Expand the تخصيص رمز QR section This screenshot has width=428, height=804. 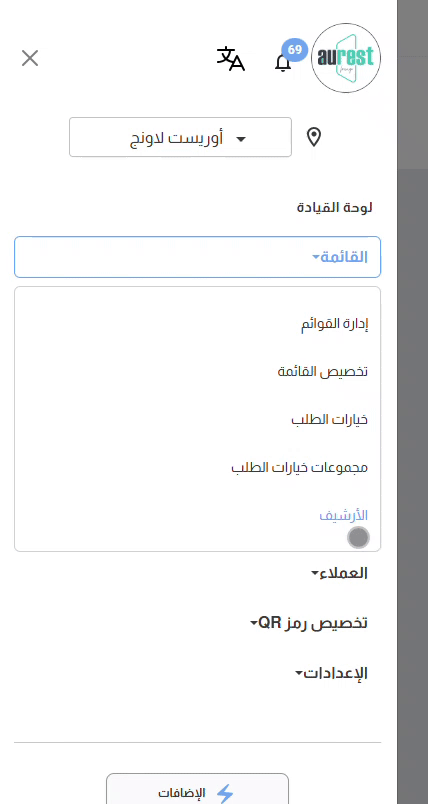(x=309, y=623)
